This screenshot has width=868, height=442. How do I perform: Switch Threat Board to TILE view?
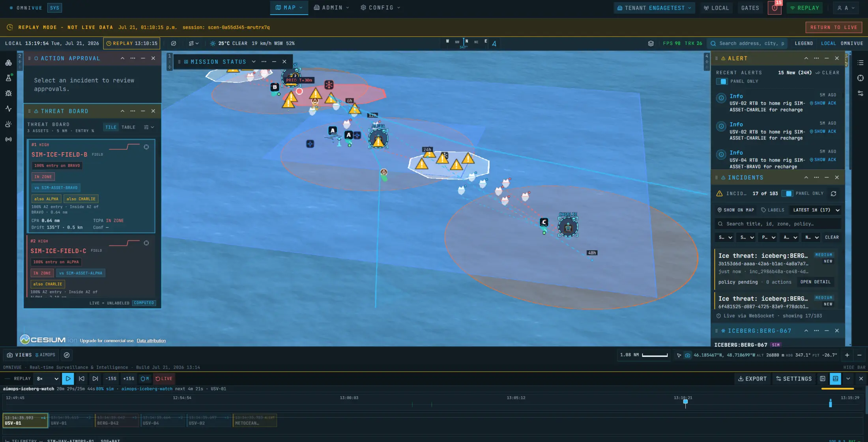coord(111,127)
